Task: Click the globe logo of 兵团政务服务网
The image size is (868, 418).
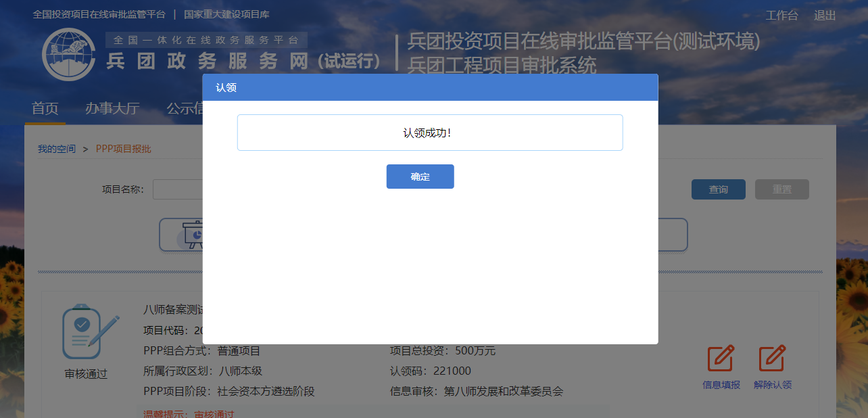Action: 69,55
